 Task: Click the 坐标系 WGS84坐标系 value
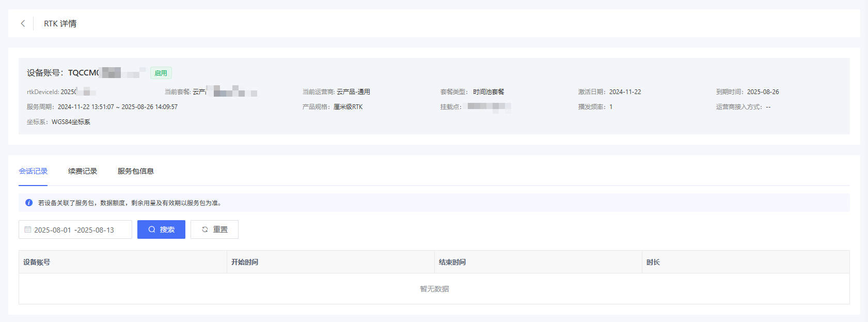coord(71,122)
